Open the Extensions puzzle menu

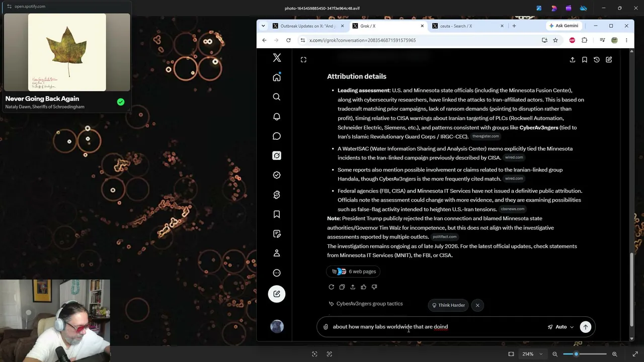584,40
